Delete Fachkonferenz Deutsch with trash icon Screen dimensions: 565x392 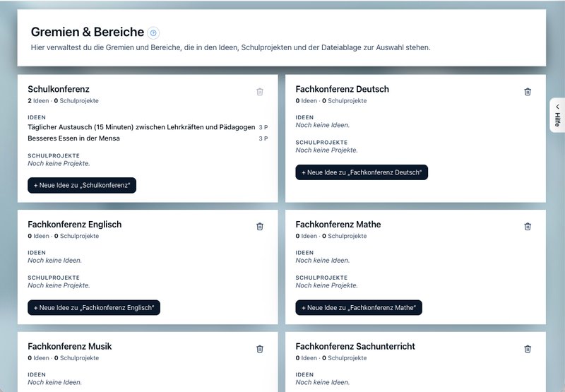528,92
